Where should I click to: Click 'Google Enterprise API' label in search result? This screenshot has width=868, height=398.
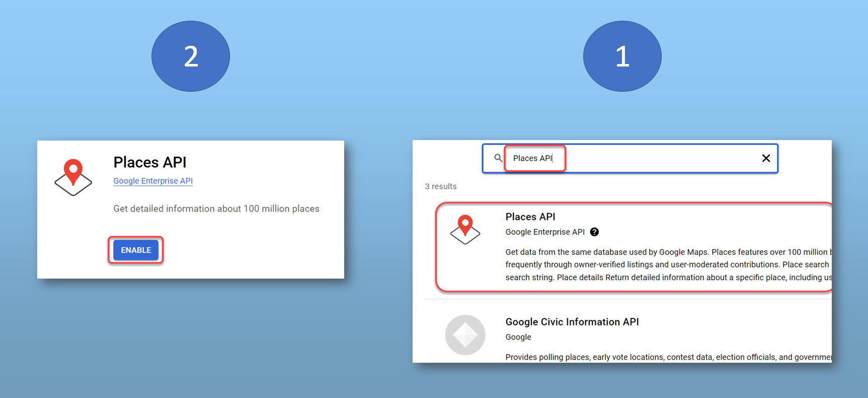click(x=545, y=232)
